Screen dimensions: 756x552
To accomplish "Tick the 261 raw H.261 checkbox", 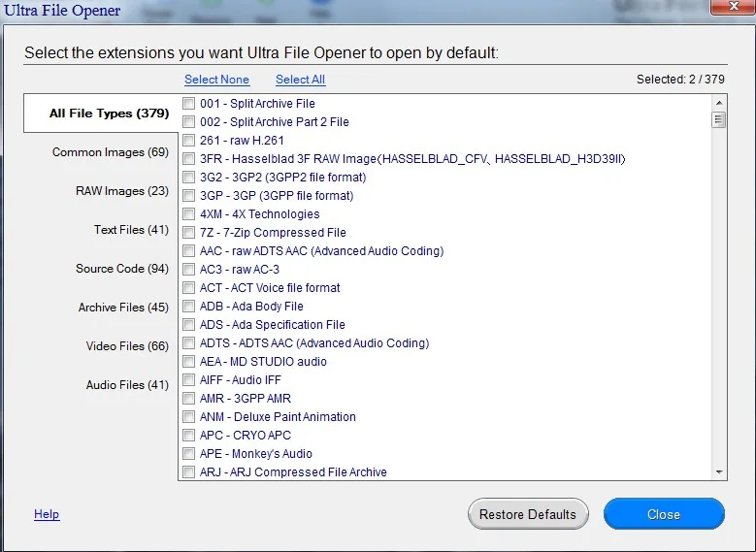I will click(x=188, y=141).
